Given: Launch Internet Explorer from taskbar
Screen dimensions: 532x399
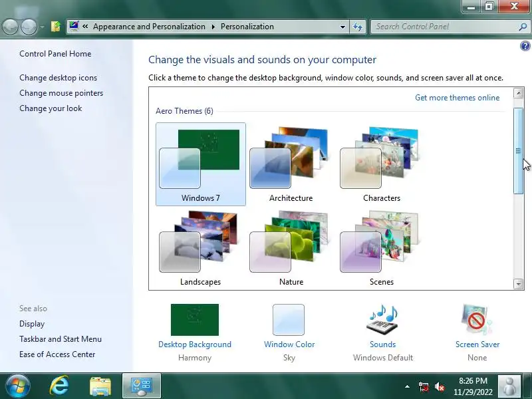Looking at the screenshot, I should [59, 386].
